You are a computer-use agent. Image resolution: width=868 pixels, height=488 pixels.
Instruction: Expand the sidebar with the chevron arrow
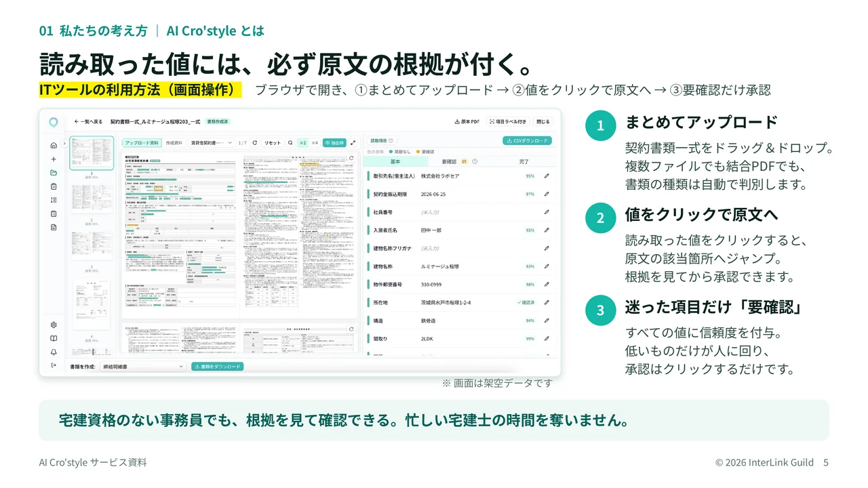[64, 143]
